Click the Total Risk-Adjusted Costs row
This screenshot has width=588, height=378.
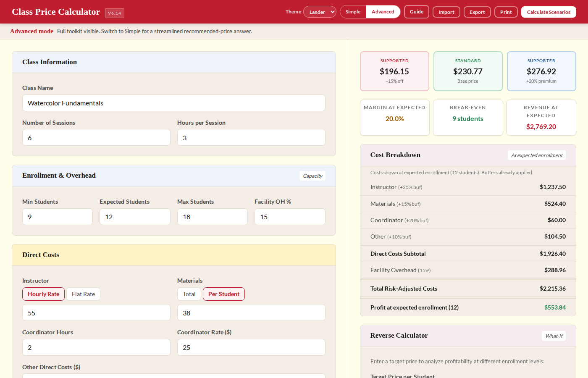[x=468, y=289]
